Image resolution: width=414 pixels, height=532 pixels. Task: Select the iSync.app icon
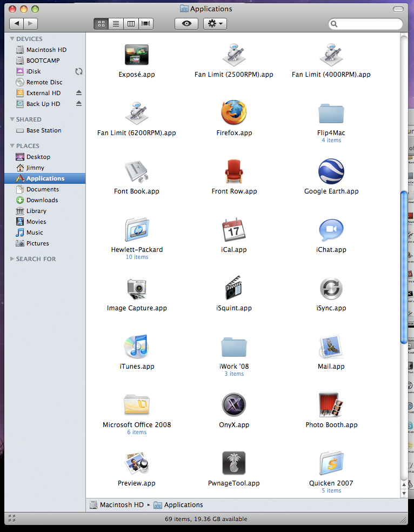[x=331, y=288]
